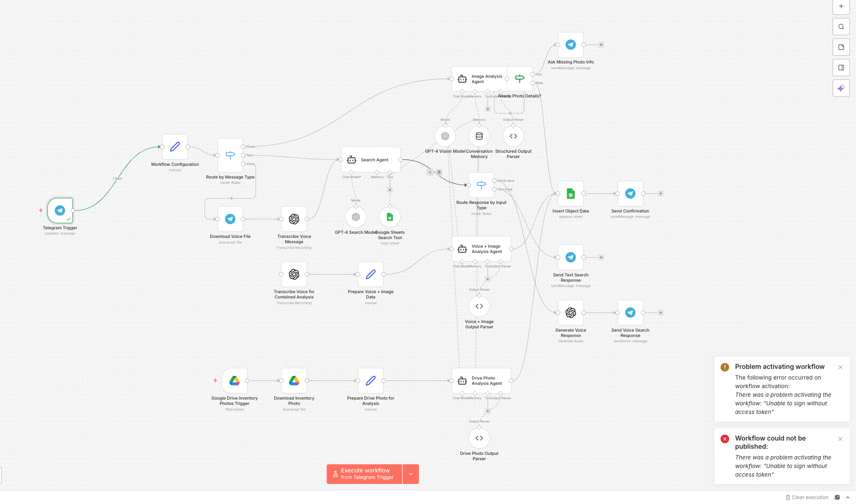Select the Transcribe Voice Message OpenAI node
856x504 pixels.
click(x=294, y=219)
